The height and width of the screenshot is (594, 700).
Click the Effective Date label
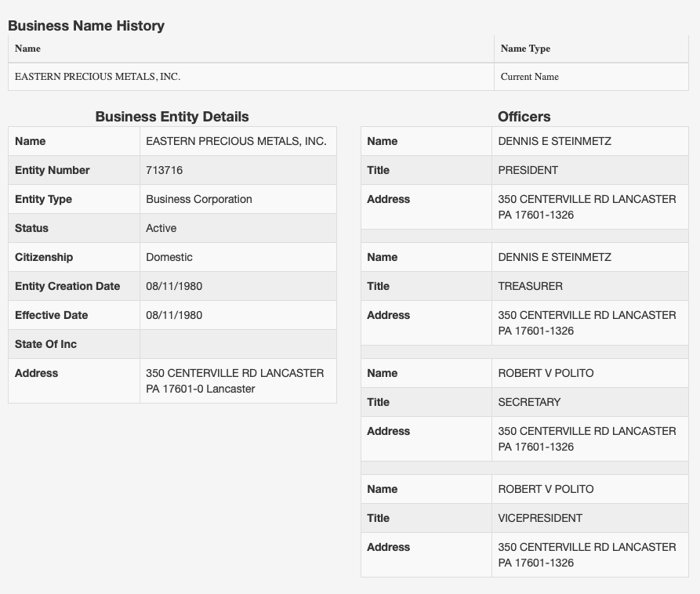(x=52, y=315)
